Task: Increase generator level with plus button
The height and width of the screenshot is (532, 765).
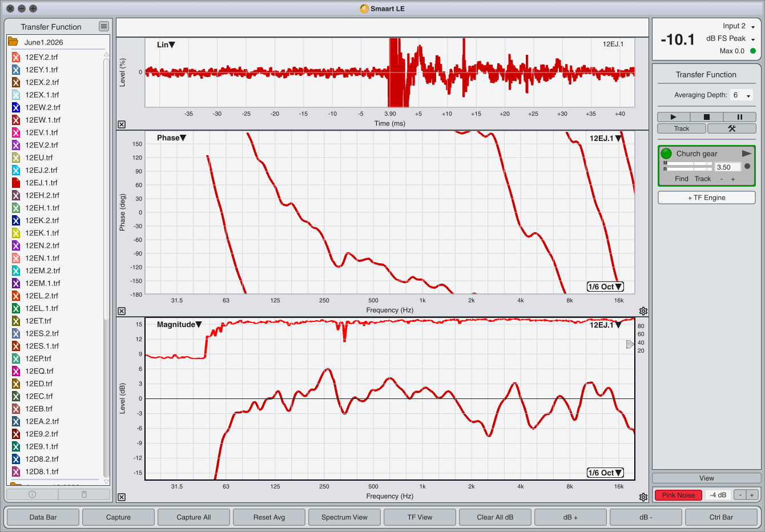Action: click(x=752, y=495)
